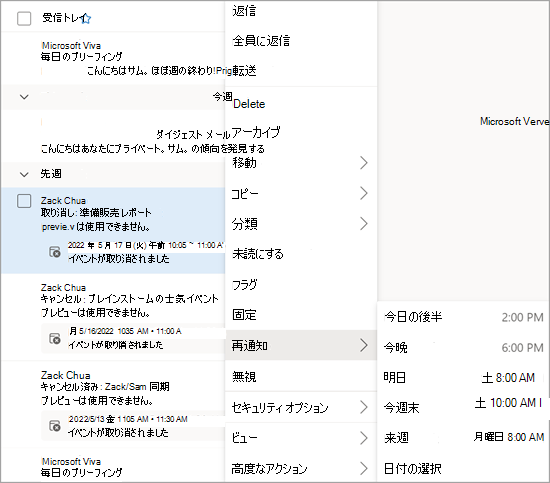
Task: Collapse the 先週 group chevron
Action: (24, 174)
